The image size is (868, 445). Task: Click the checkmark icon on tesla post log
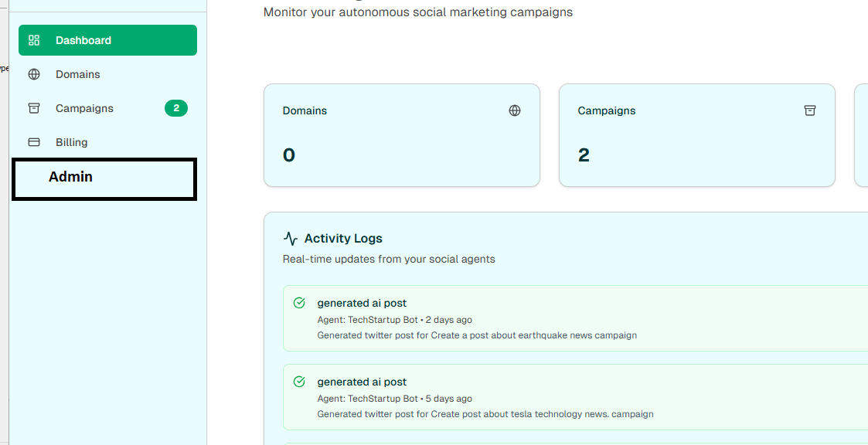pos(299,382)
